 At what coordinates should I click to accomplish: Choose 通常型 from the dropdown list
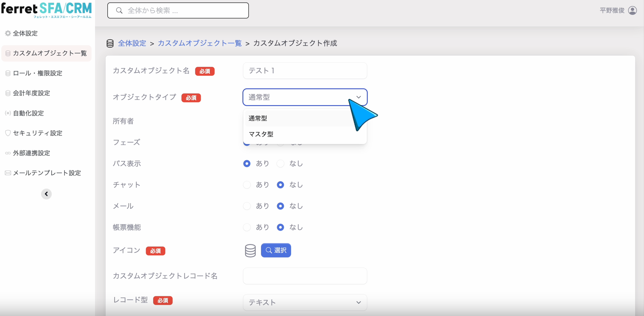click(305, 118)
